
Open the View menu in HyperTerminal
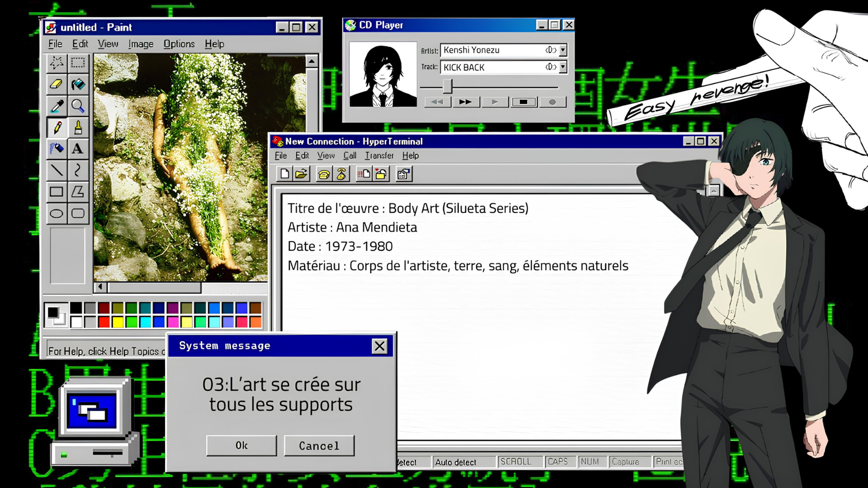pos(326,155)
